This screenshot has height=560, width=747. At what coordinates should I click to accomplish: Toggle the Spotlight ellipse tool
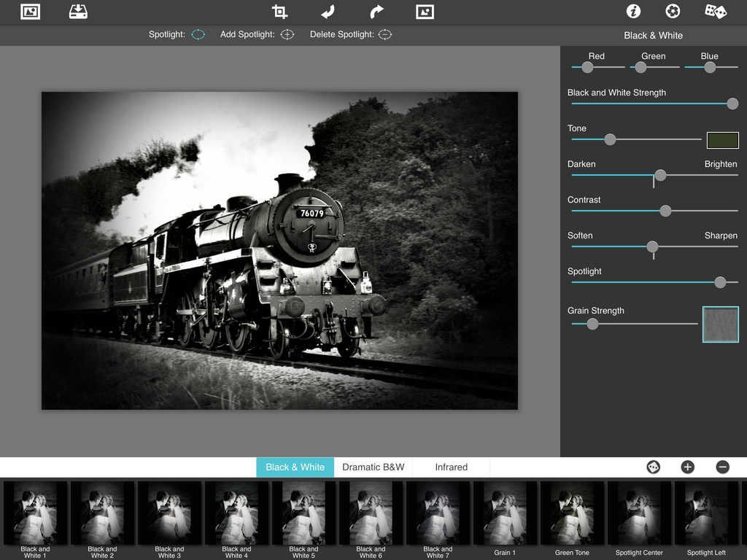(x=198, y=34)
